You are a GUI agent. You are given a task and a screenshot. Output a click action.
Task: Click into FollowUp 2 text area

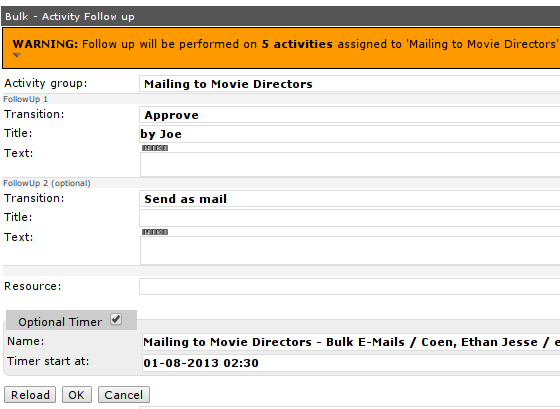coord(350,250)
